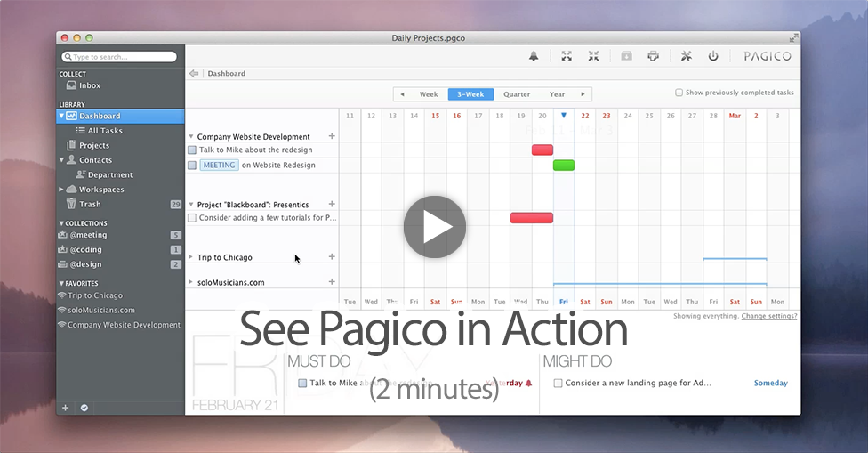868x453 pixels.
Task: Collapse the Favorites section
Action: click(x=61, y=284)
